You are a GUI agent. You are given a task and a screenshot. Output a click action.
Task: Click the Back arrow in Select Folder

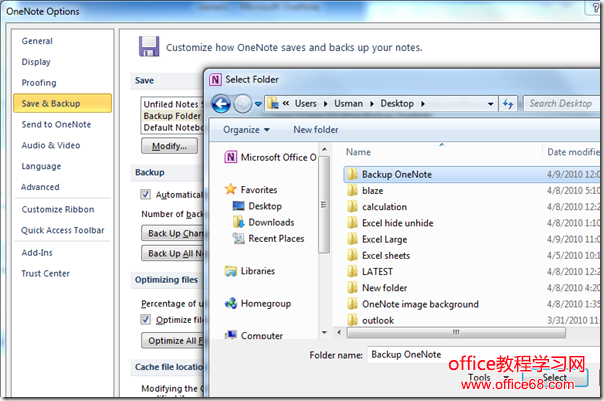(x=220, y=103)
